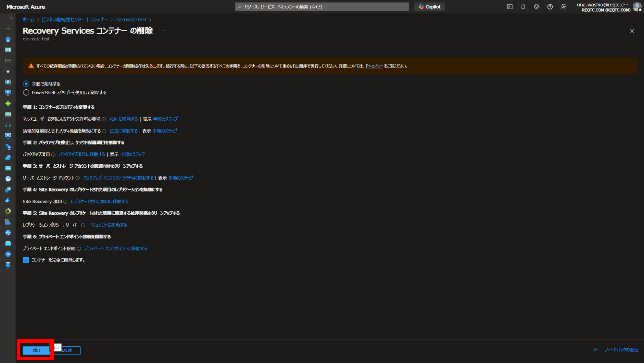The height and width of the screenshot is (363, 644).
Task: Click info icon beside マルチユーザー認可によるアクセス許可の要求
Action: pyautogui.click(x=104, y=119)
